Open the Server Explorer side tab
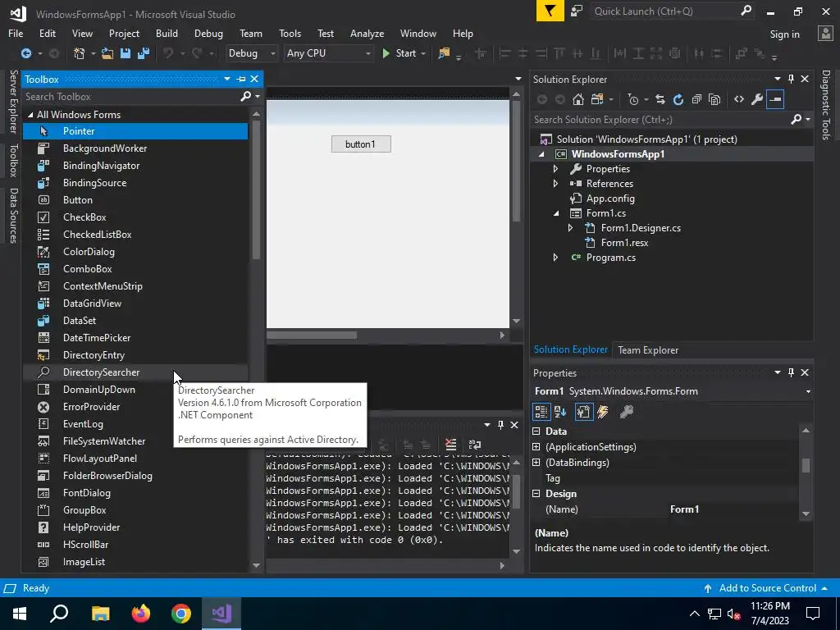 (x=13, y=101)
